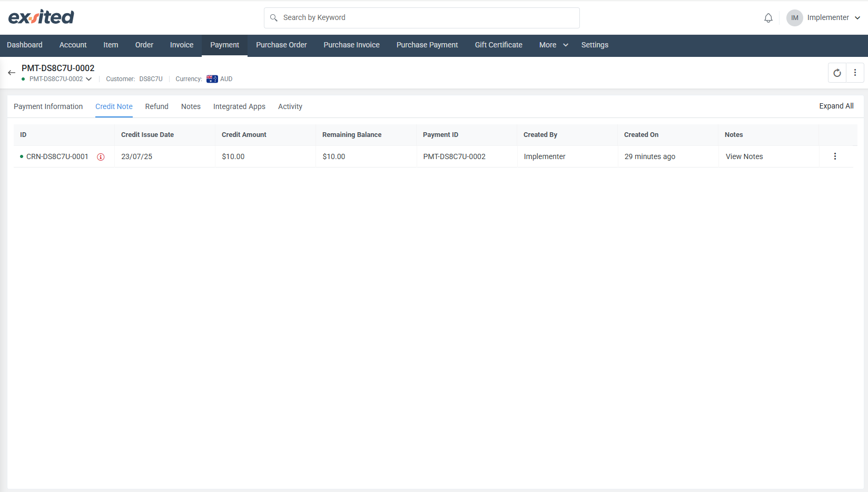868x492 pixels.
Task: Go to Account section
Action: tap(73, 45)
